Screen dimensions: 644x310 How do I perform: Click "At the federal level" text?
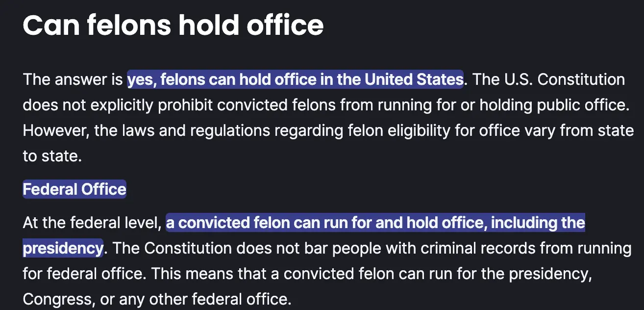91,223
